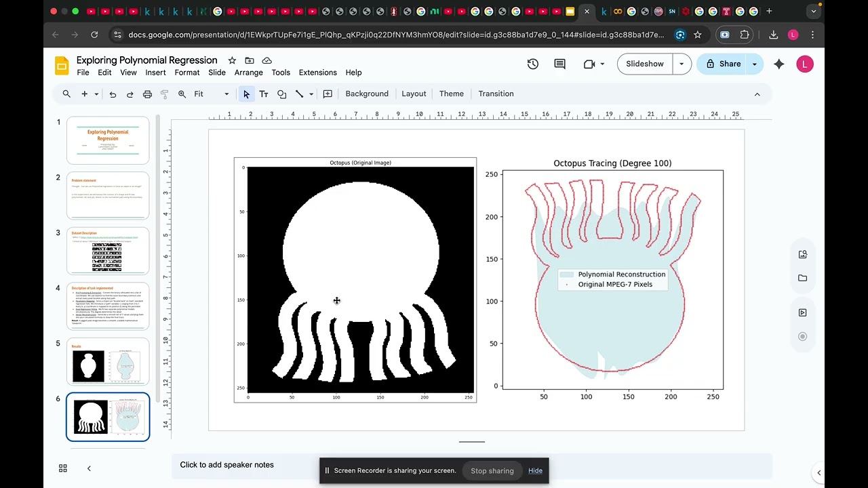Select the text box tool

[x=264, y=94]
